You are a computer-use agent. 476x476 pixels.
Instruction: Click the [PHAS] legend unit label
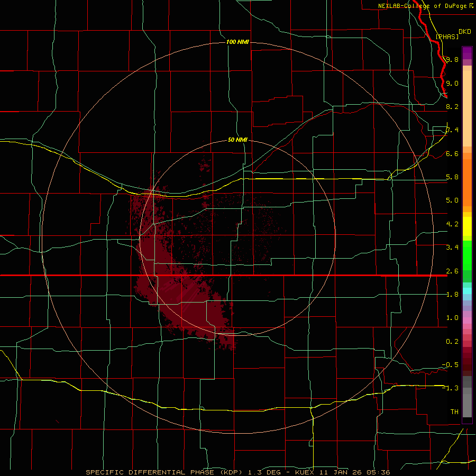click(x=447, y=36)
